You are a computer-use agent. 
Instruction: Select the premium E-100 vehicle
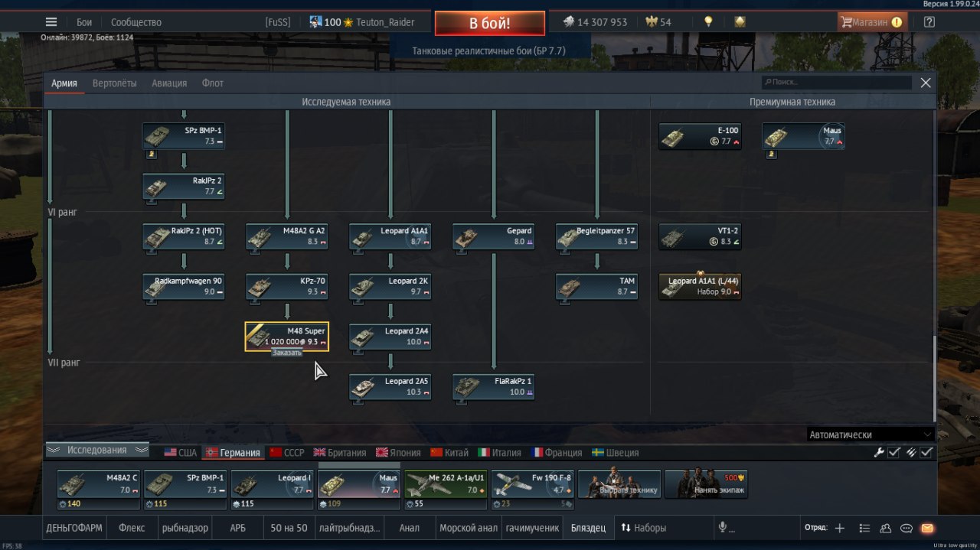pos(700,136)
